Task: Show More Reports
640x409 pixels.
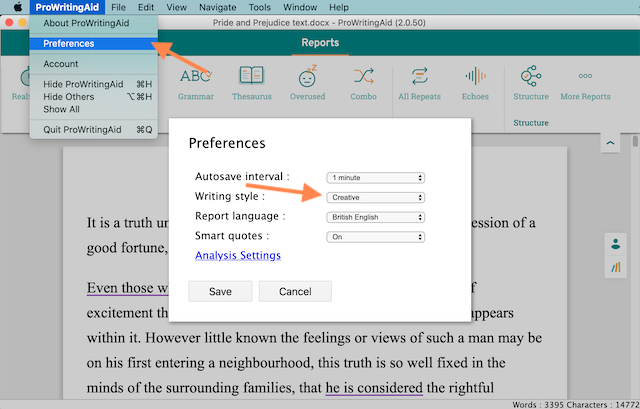Action: (585, 86)
